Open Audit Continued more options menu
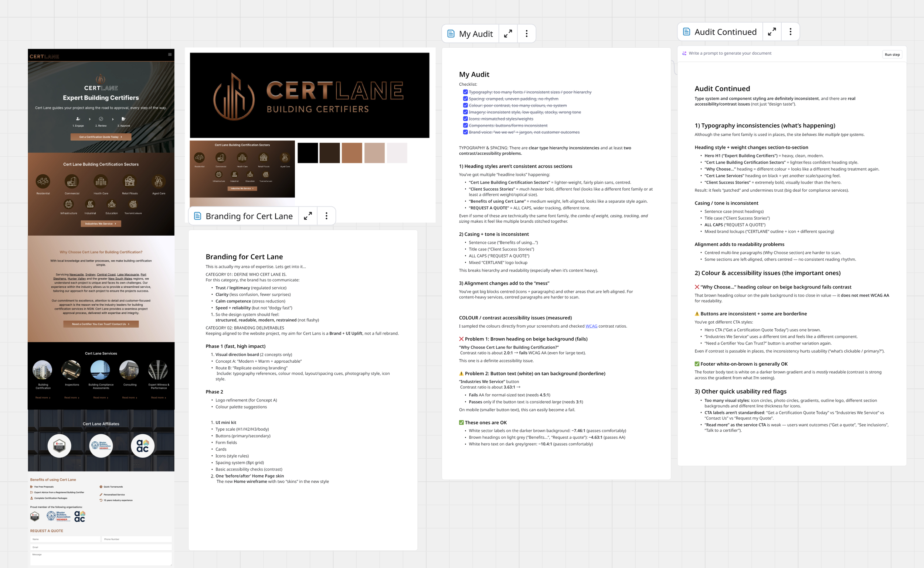Image resolution: width=924 pixels, height=568 pixels. (791, 31)
